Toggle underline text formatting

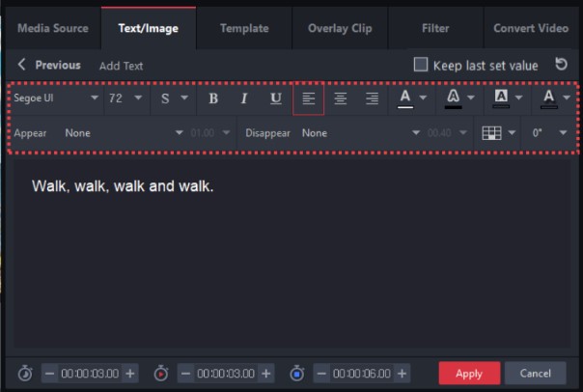(276, 98)
